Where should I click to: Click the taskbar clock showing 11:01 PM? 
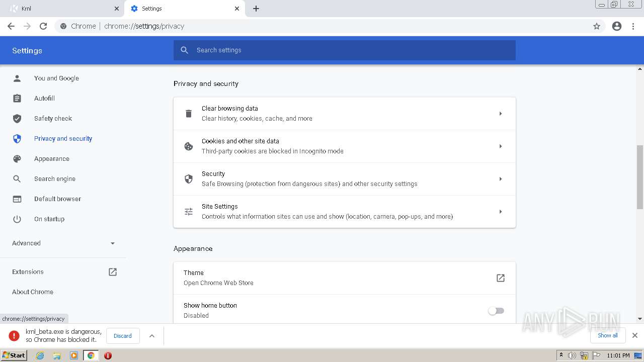(618, 355)
